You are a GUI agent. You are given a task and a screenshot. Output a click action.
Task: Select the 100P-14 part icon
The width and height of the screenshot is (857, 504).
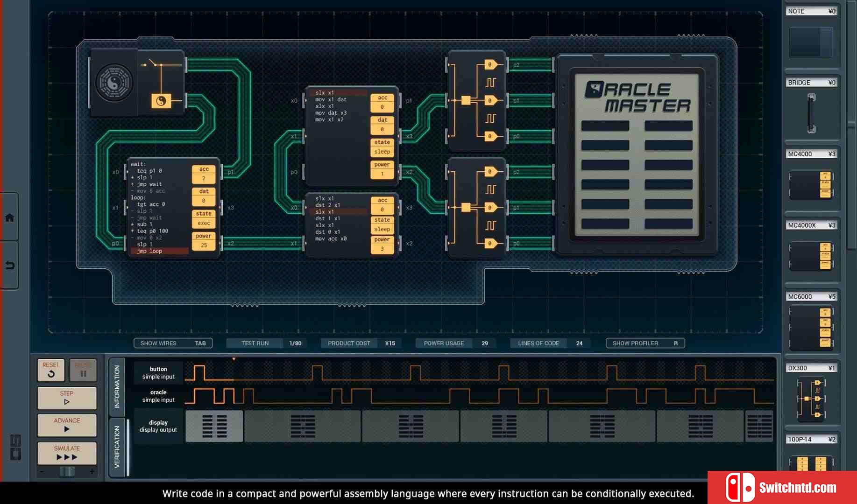(811, 463)
